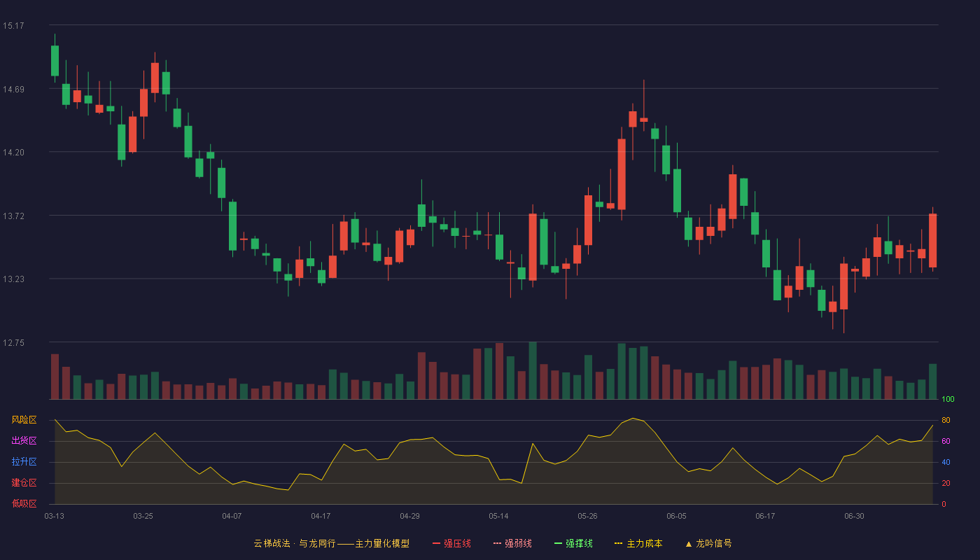Click the 04-29 date label
The height and width of the screenshot is (560, 980).
[409, 516]
